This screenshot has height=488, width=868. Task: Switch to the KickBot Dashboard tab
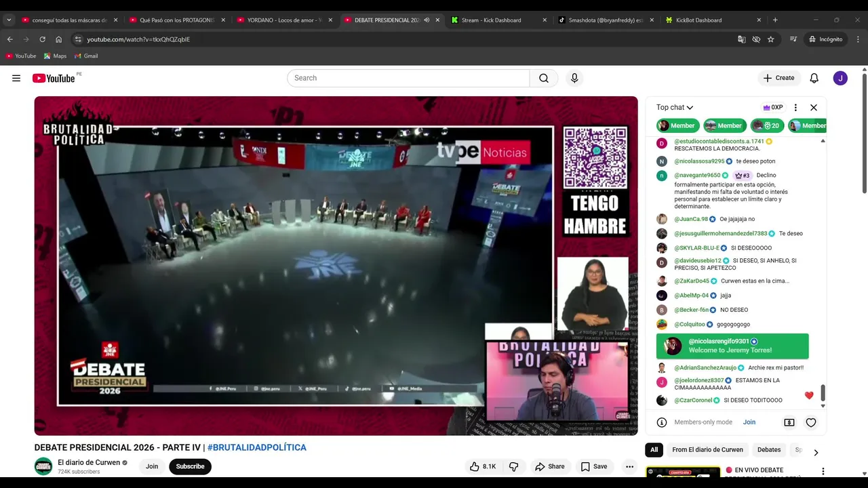tap(713, 20)
